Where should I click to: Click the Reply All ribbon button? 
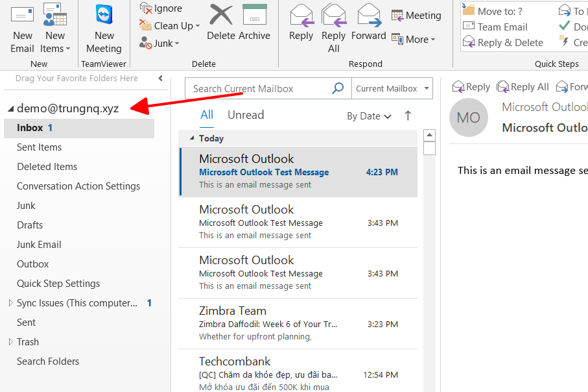click(333, 28)
